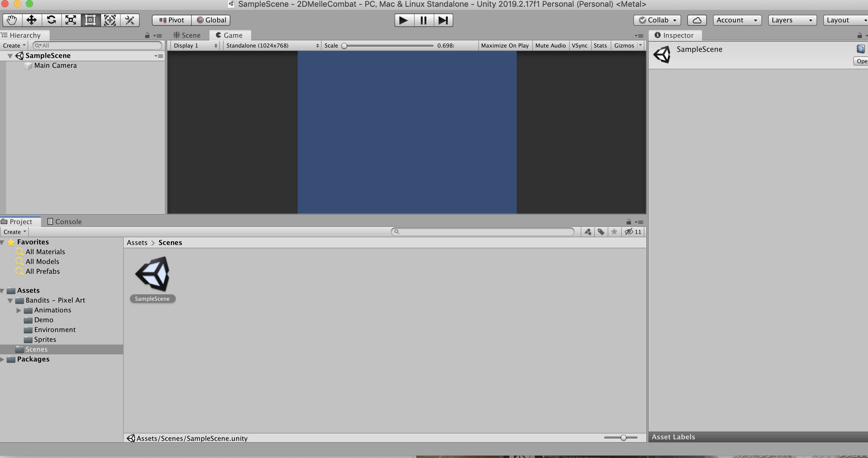Open the cloud Services icon

click(x=697, y=20)
